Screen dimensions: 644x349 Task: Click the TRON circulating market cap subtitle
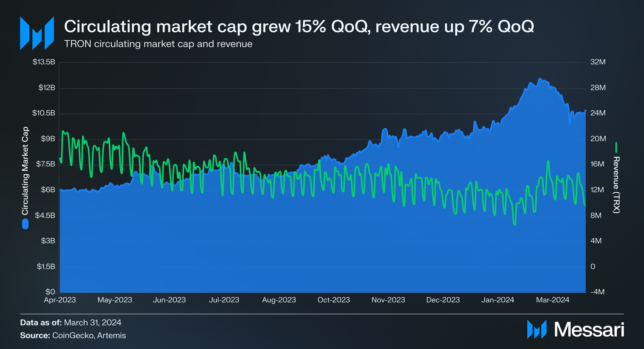click(158, 44)
